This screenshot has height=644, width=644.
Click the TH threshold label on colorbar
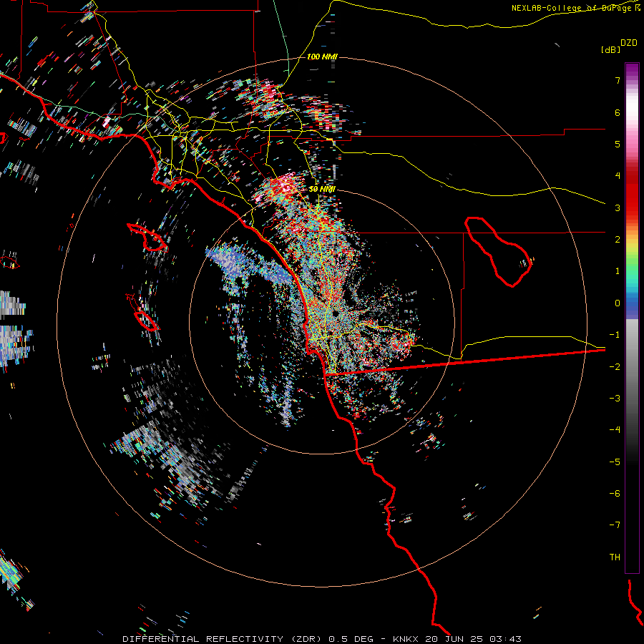(x=615, y=557)
